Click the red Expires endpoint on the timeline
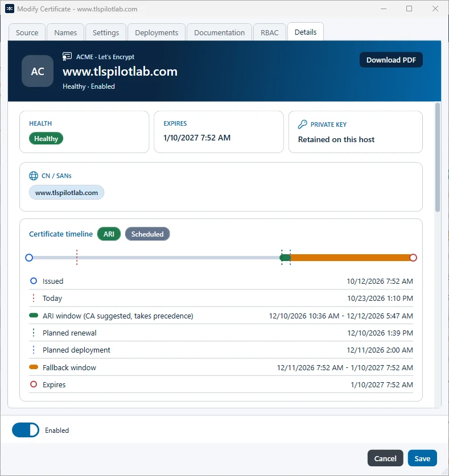The image size is (449, 476). point(413,258)
